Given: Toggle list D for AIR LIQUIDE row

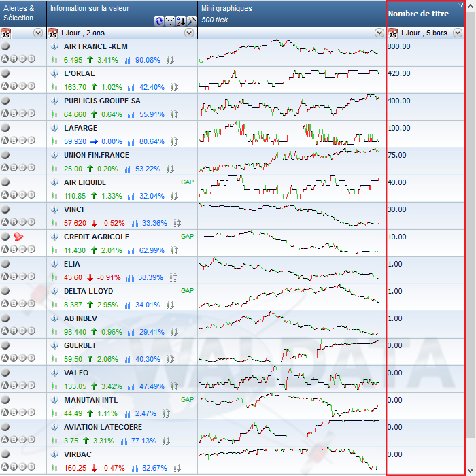Looking at the screenshot, I should click(x=31, y=194).
